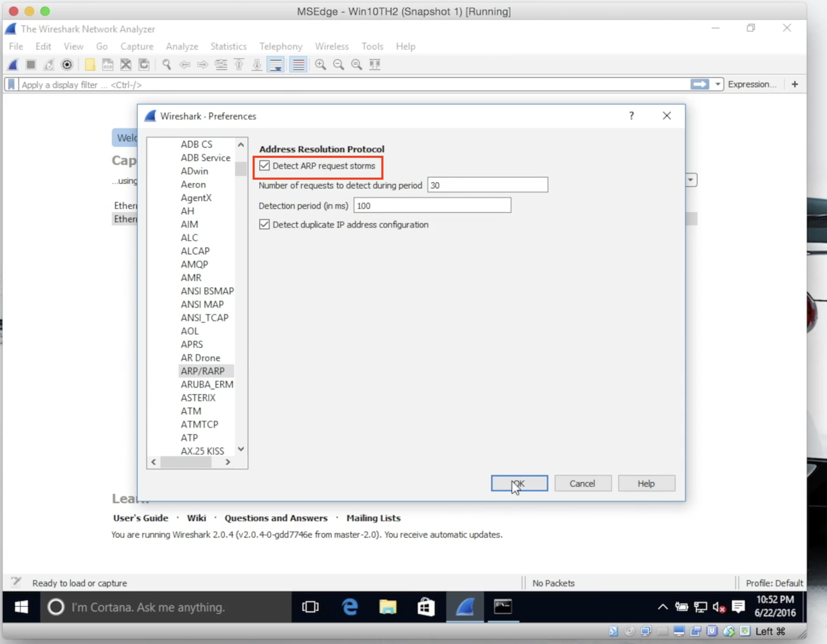The width and height of the screenshot is (827, 644).
Task: Open the Analyze menu
Action: tap(182, 46)
